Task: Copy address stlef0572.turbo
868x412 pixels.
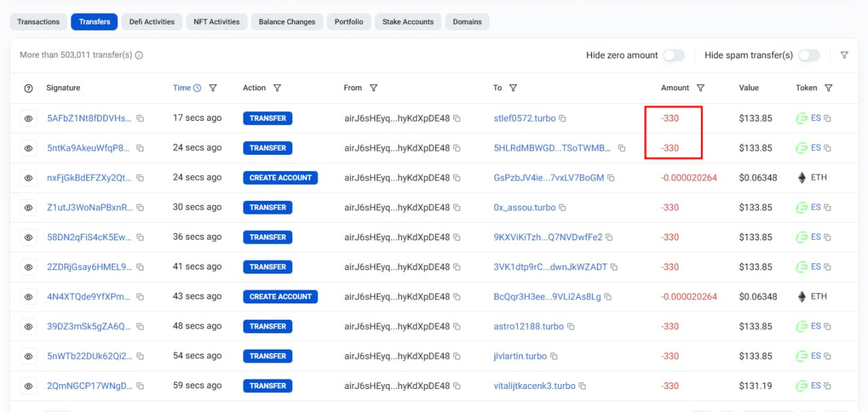Action: (563, 119)
